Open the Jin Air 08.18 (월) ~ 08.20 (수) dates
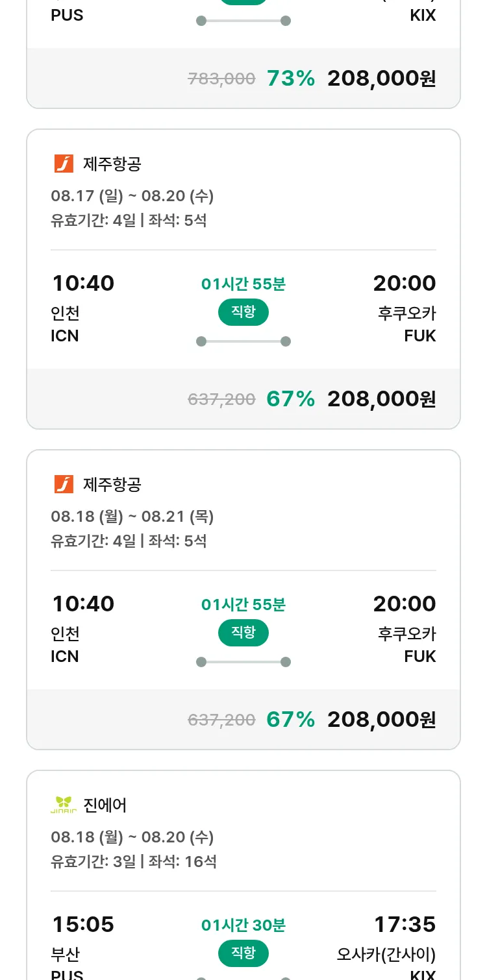 (132, 837)
